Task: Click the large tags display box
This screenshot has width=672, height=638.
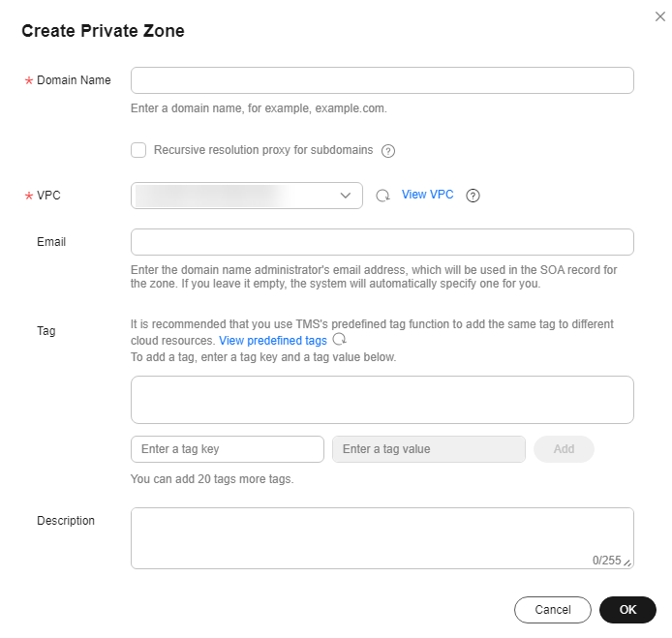Action: click(x=382, y=400)
